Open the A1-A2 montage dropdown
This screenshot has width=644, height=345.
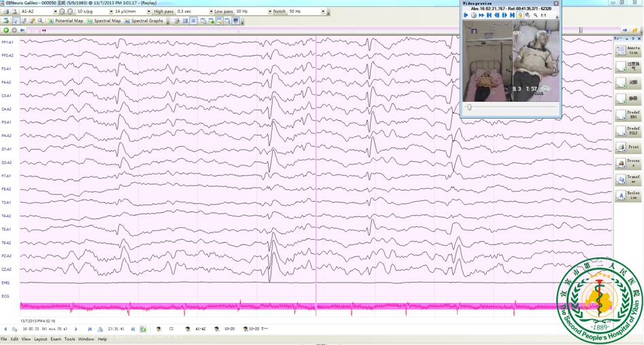(54, 12)
